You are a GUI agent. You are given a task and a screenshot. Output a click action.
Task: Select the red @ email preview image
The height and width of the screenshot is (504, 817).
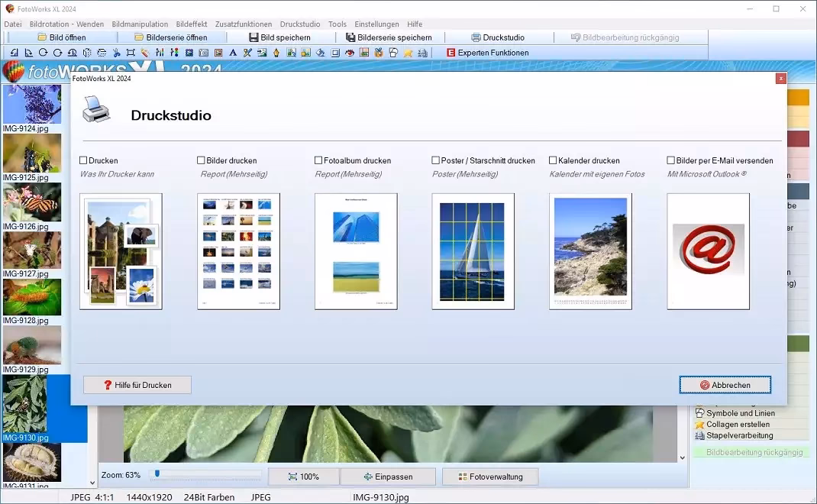(x=708, y=251)
